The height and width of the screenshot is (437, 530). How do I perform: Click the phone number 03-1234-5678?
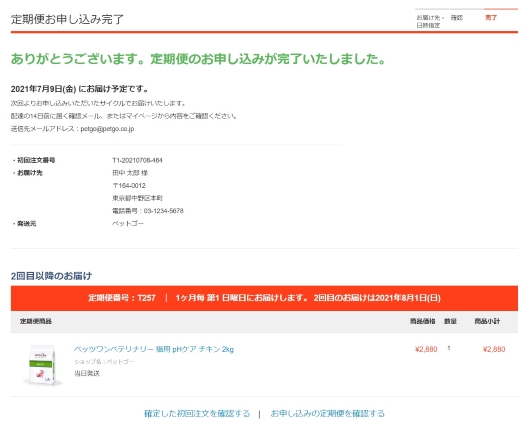pyautogui.click(x=164, y=211)
